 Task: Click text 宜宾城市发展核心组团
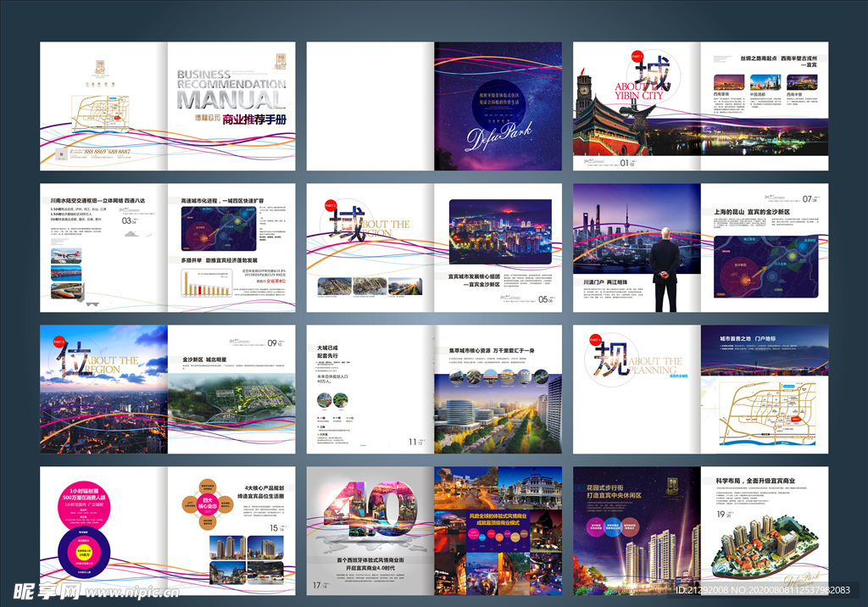[x=474, y=276]
